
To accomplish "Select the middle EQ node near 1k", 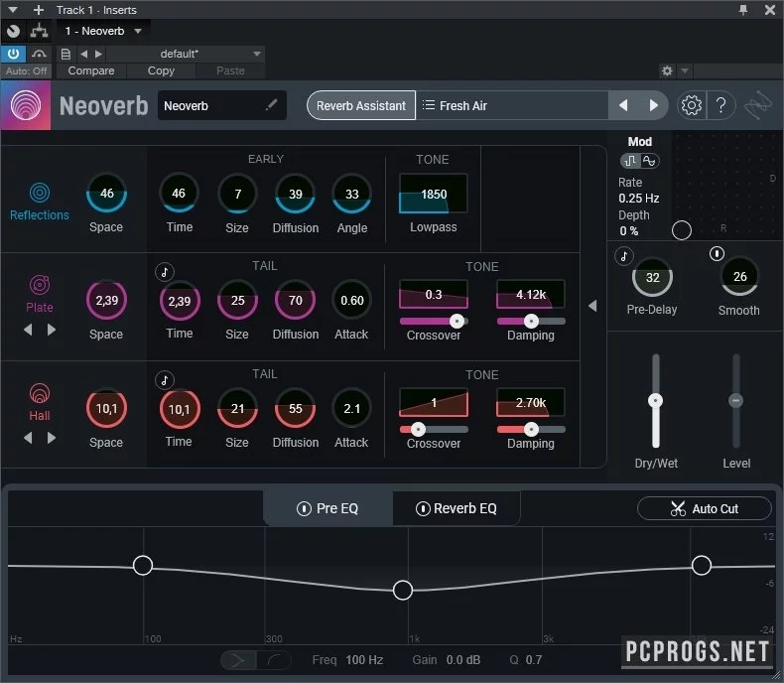I will [x=403, y=590].
